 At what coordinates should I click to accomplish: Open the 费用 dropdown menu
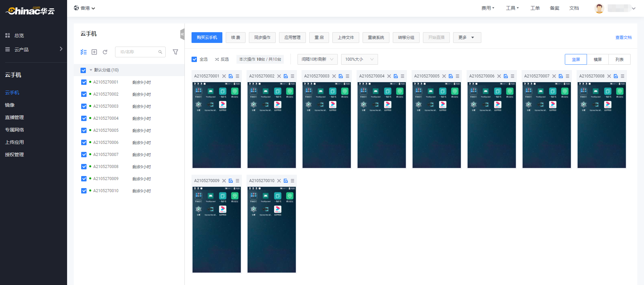(488, 8)
